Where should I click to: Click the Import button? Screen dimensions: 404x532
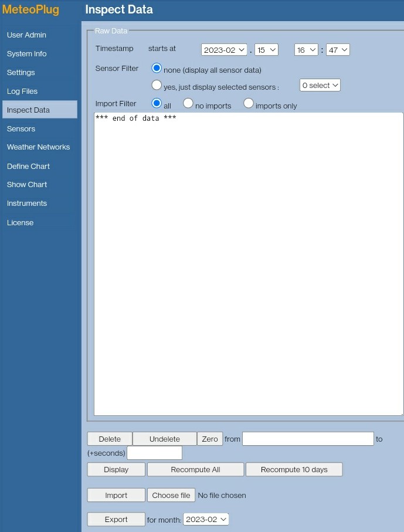click(x=116, y=495)
